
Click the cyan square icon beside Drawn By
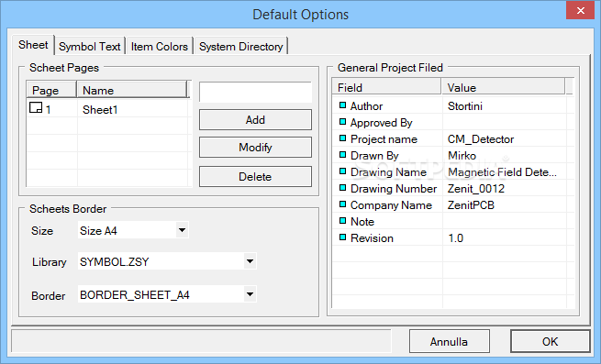coord(342,154)
